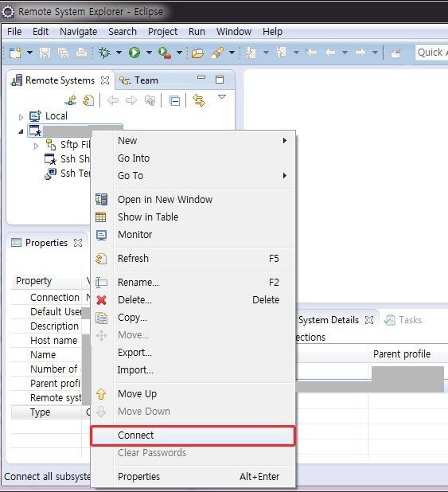Open the Debug dropdown arrow
The width and height of the screenshot is (448, 492).
point(119,53)
